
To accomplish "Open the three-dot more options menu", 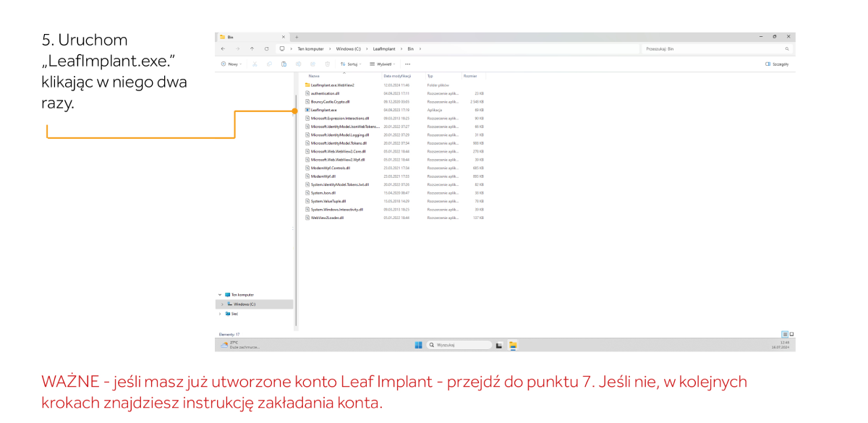I will 408,64.
